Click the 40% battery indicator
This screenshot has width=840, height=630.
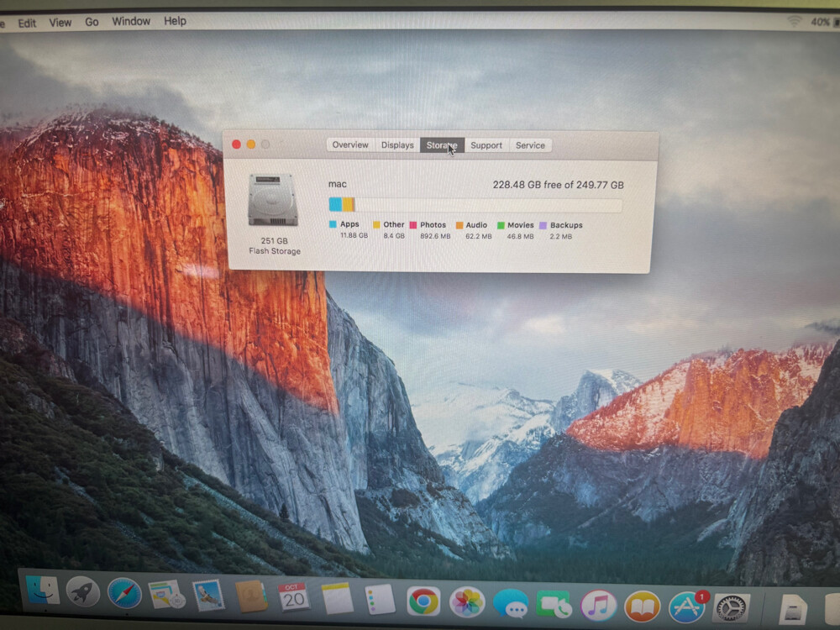(820, 22)
